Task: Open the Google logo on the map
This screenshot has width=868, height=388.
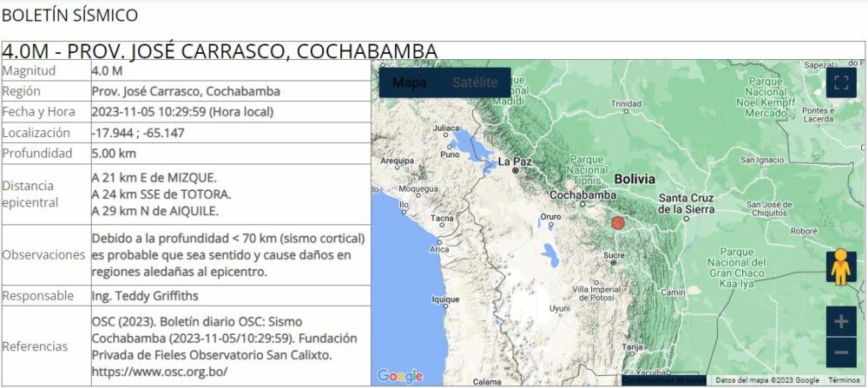Action: tap(400, 376)
